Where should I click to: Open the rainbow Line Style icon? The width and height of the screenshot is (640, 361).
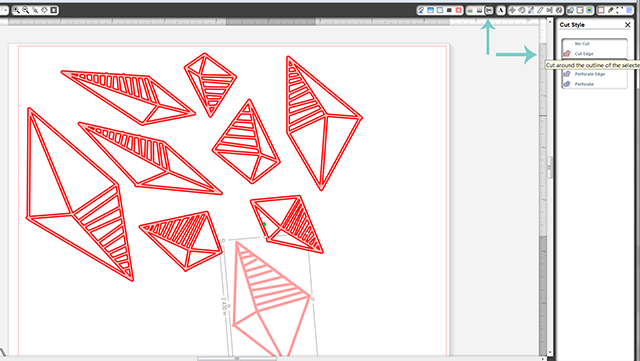pos(470,10)
